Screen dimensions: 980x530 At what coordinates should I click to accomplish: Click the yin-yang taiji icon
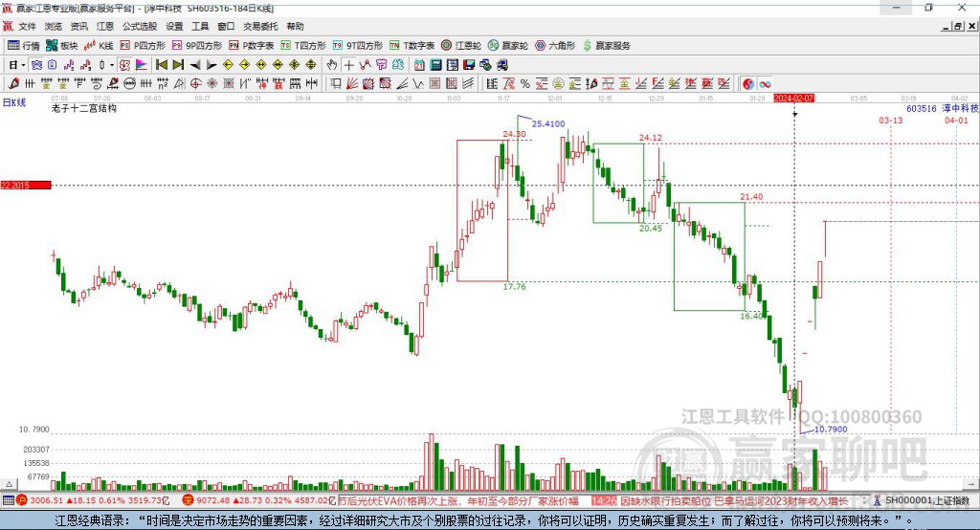point(748,84)
